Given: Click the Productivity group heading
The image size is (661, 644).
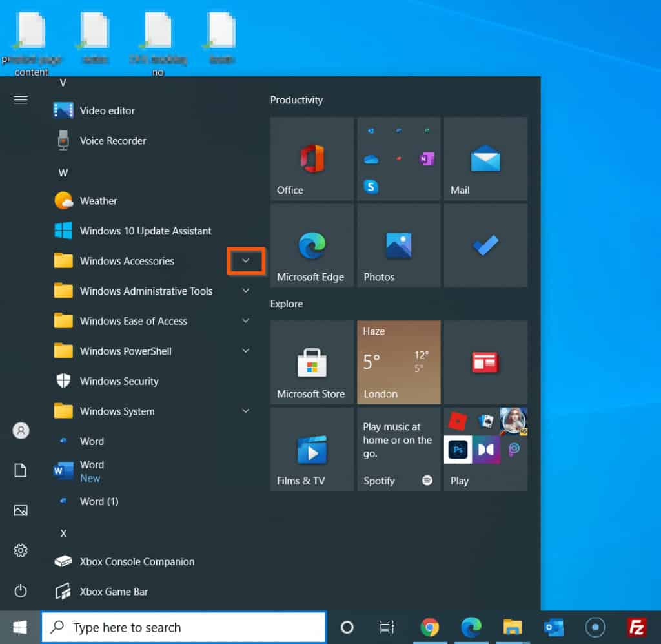Looking at the screenshot, I should click(x=296, y=100).
